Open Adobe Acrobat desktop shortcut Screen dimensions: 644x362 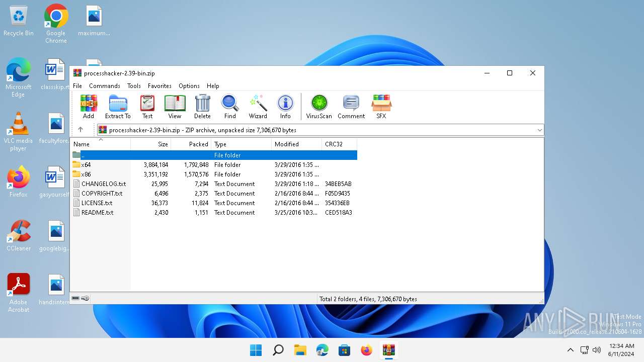pos(19,293)
